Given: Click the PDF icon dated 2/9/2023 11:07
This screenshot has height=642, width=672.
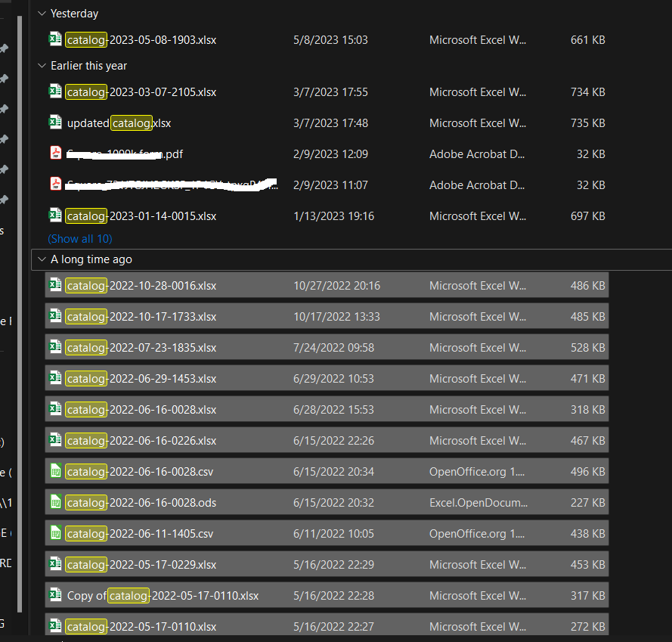Looking at the screenshot, I should pyautogui.click(x=55, y=185).
